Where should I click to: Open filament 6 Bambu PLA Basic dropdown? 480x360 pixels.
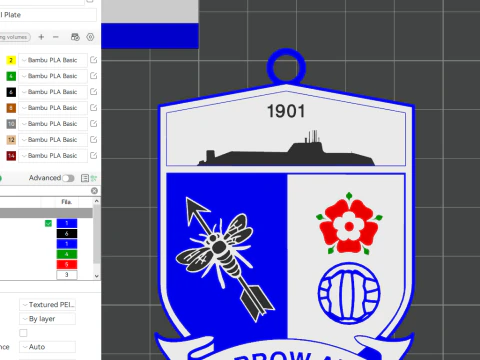pyautogui.click(x=53, y=92)
